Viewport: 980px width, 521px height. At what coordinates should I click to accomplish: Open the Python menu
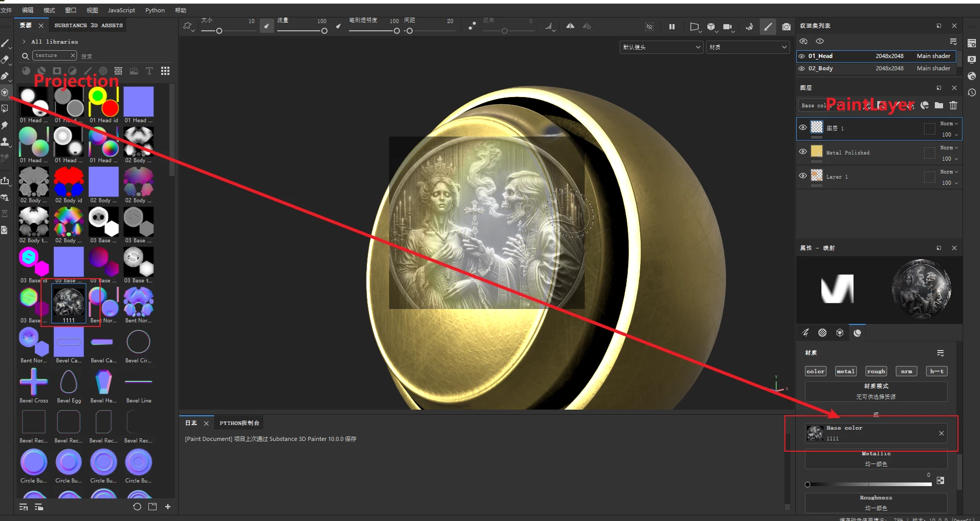pyautogui.click(x=155, y=10)
